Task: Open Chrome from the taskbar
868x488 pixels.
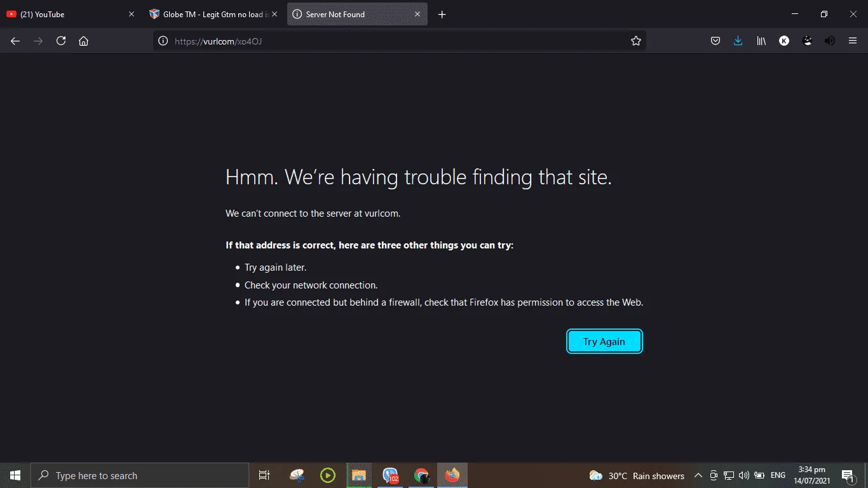Action: coord(421,475)
